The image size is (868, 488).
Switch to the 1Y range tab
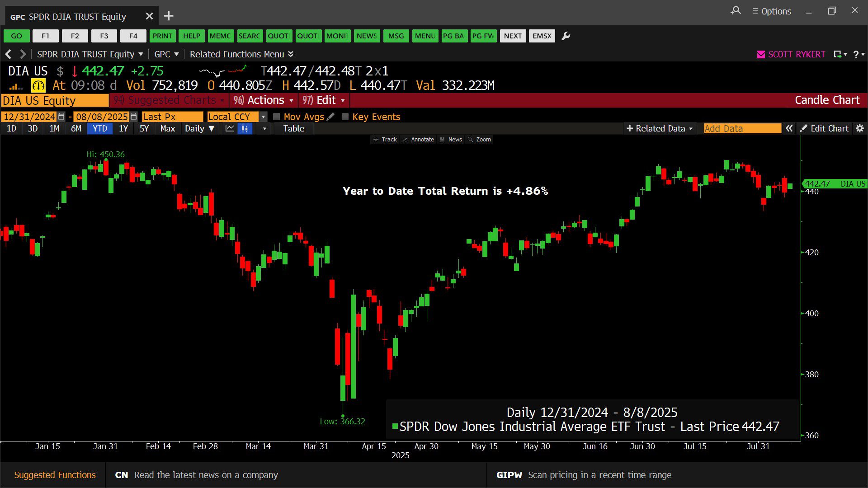(123, 129)
